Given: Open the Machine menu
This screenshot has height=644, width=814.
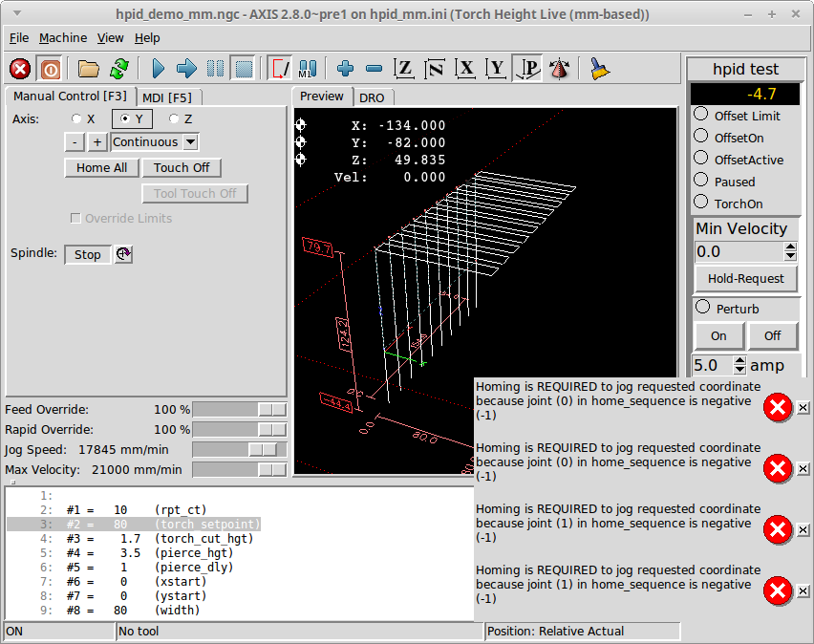Looking at the screenshot, I should click(63, 38).
